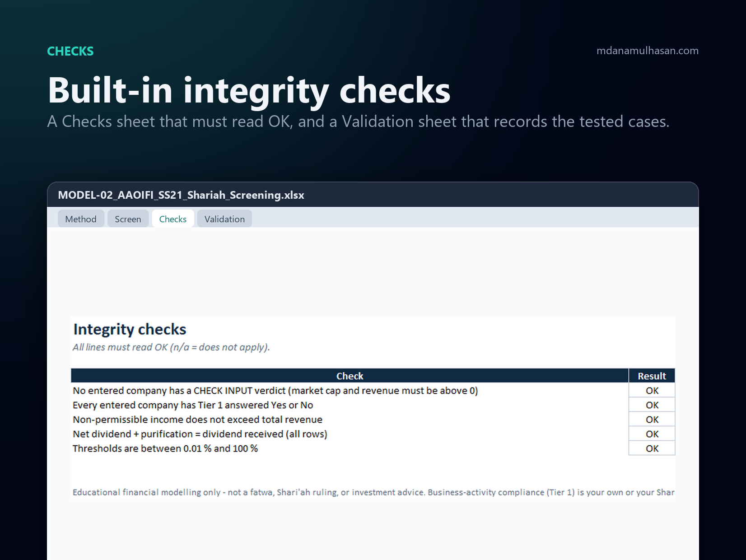746x560 pixels.
Task: Select OK result for CHECK INPUT verdict row
Action: (652, 391)
